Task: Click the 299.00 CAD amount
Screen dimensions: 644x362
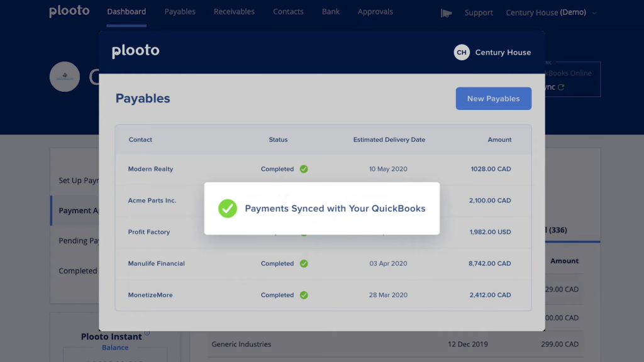Action: [x=560, y=344]
